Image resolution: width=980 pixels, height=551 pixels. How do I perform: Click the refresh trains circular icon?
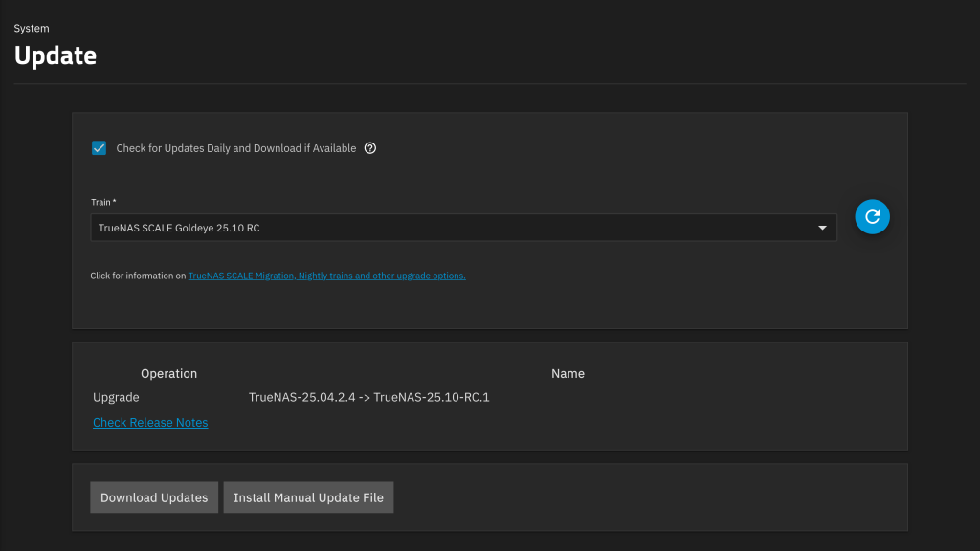[x=872, y=217]
